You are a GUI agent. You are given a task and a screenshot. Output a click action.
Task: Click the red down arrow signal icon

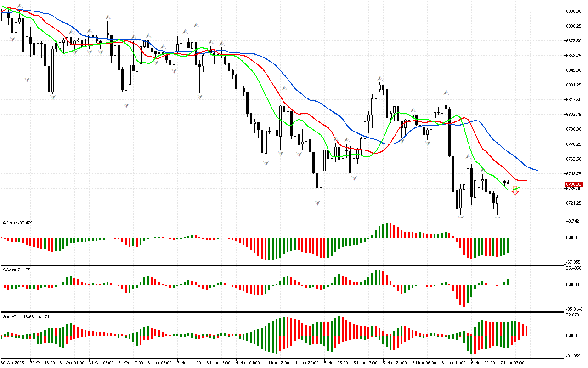coord(515,190)
